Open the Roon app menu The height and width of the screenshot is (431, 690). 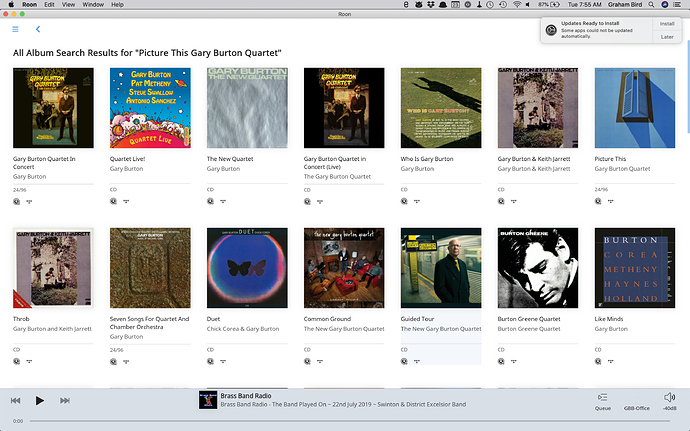coord(29,4)
